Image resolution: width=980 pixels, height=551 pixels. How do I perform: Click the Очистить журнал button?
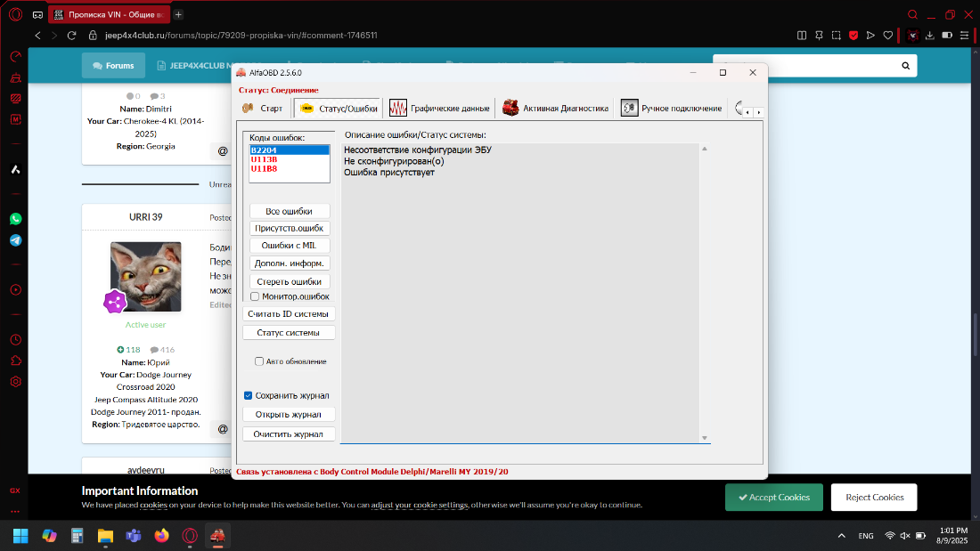[288, 434]
